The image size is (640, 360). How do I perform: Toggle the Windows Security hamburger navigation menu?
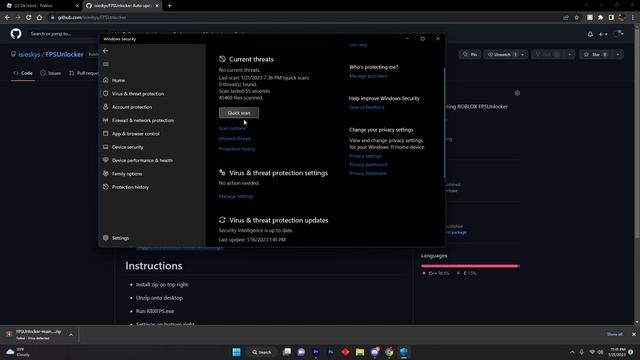click(x=106, y=64)
